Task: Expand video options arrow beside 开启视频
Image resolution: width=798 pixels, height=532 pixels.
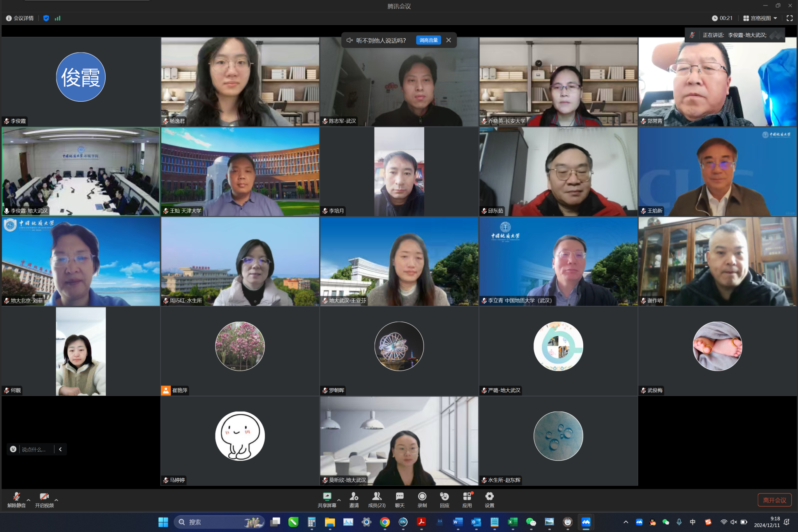Action: pos(56,500)
